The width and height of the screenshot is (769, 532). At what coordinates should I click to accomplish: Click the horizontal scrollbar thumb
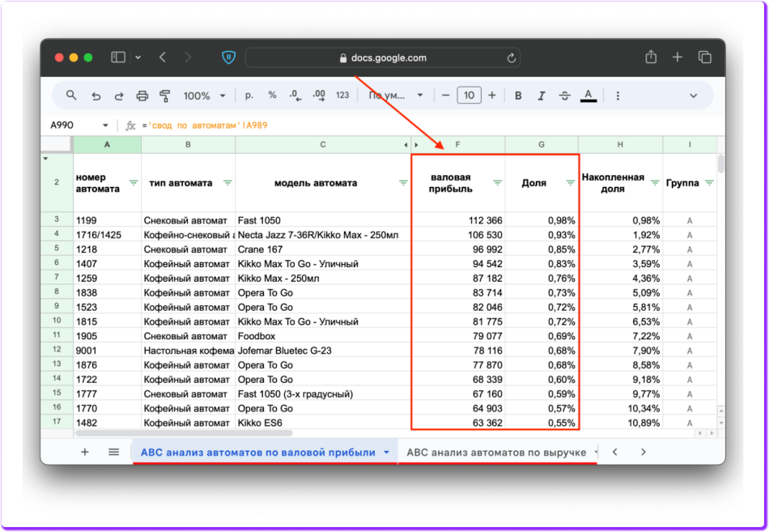pos(184,433)
